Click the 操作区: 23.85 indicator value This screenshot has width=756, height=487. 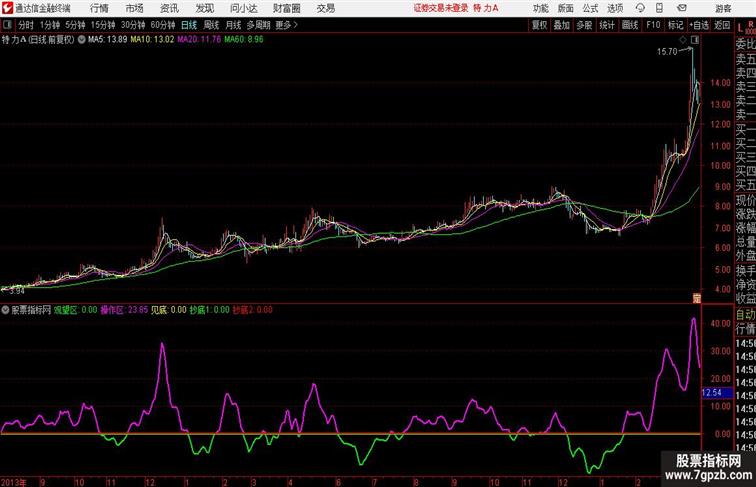pos(124,310)
